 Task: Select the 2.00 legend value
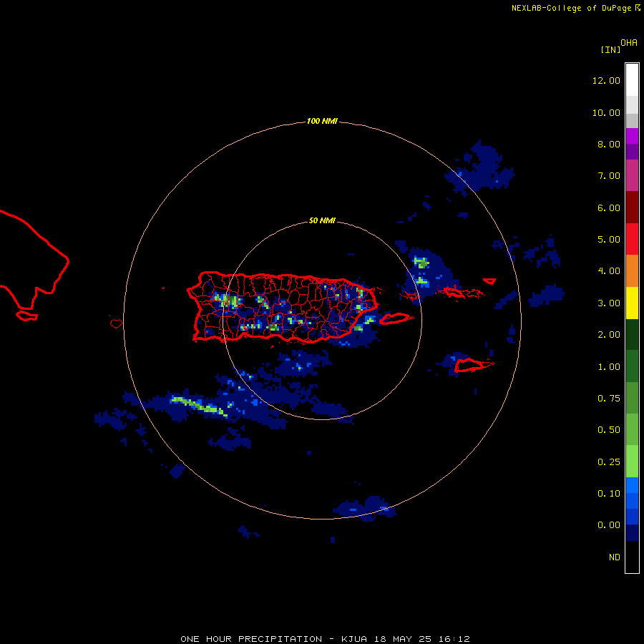[x=609, y=335]
